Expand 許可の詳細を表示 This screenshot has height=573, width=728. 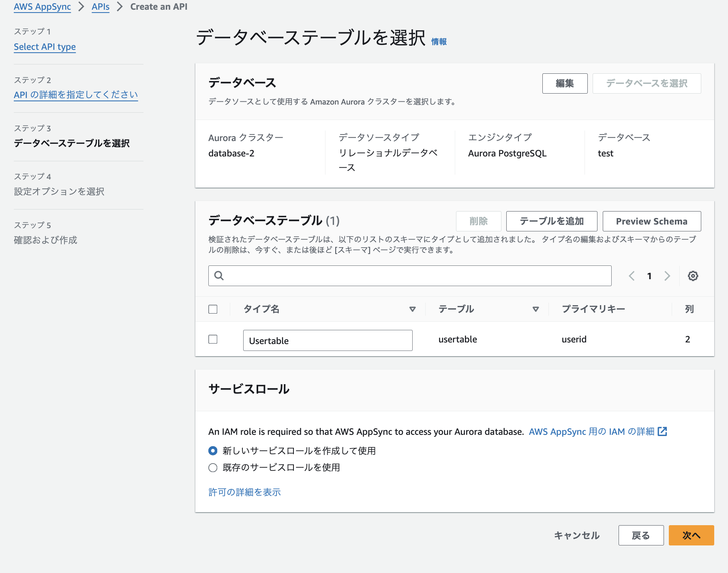[244, 492]
